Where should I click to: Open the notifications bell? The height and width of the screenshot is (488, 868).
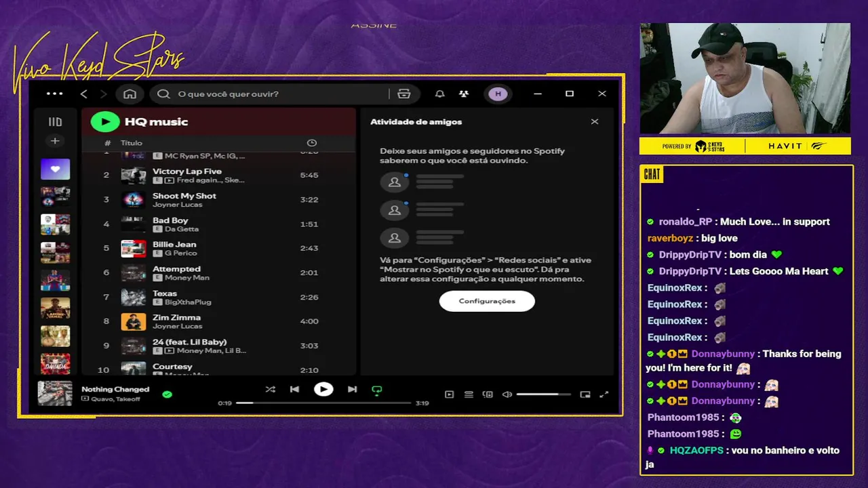coord(440,94)
